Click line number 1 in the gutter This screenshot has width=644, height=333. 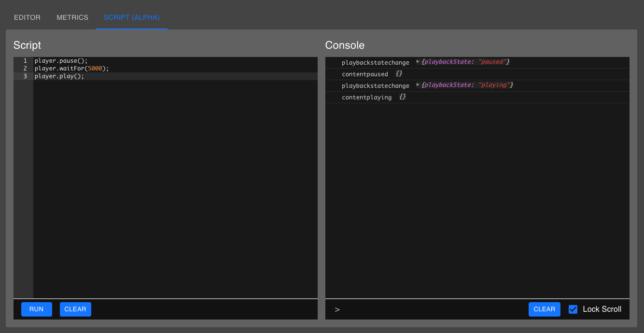pos(25,61)
